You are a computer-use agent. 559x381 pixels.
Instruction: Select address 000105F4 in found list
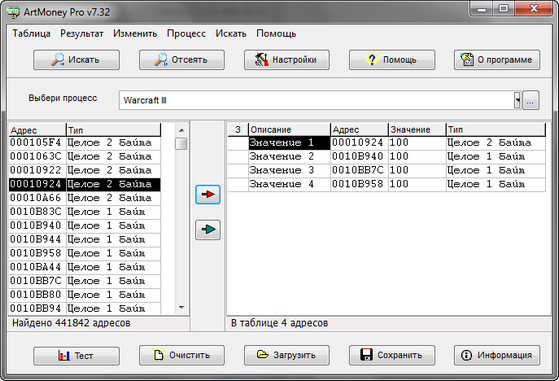click(x=36, y=143)
